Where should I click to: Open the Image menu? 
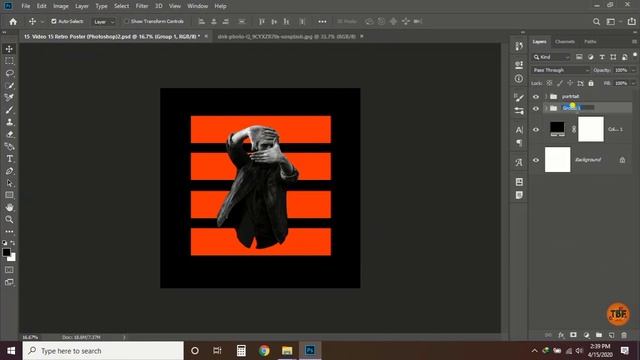(60, 6)
